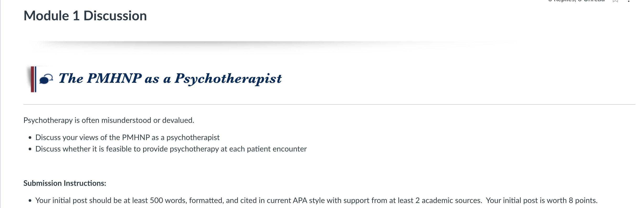This screenshot has height=208, width=644.
Task: Click The PMHNP as a Psychotherapist heading
Action: 170,78
